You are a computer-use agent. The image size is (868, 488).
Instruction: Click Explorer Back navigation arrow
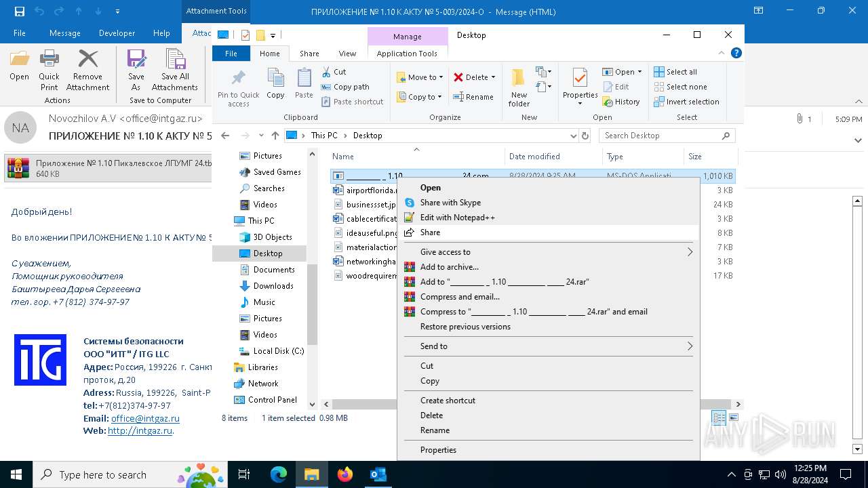tap(225, 136)
